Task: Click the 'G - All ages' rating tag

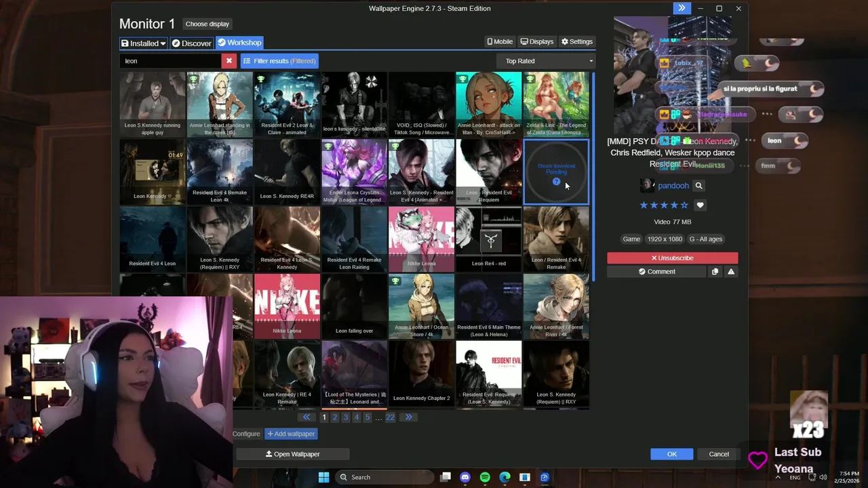Action: pyautogui.click(x=706, y=239)
